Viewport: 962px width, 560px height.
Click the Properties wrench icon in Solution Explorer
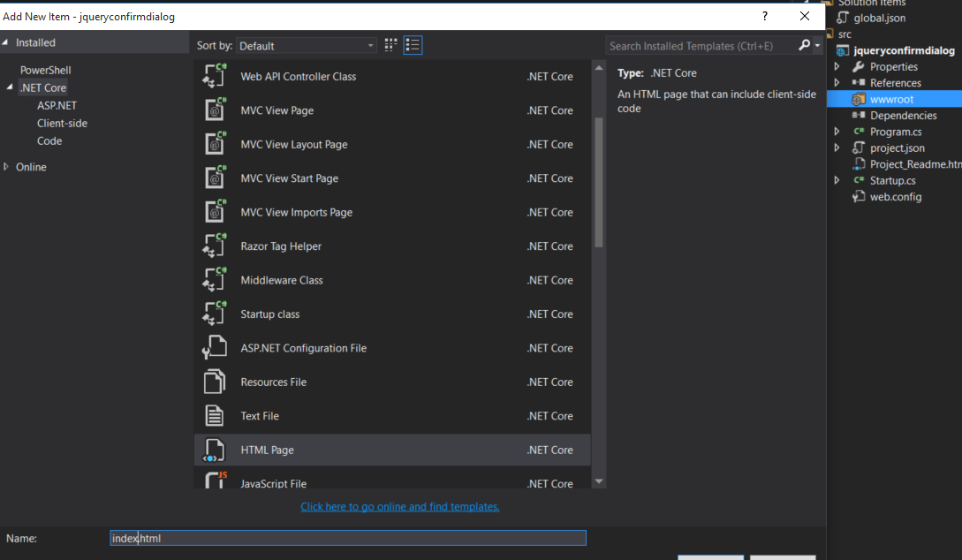coord(859,66)
